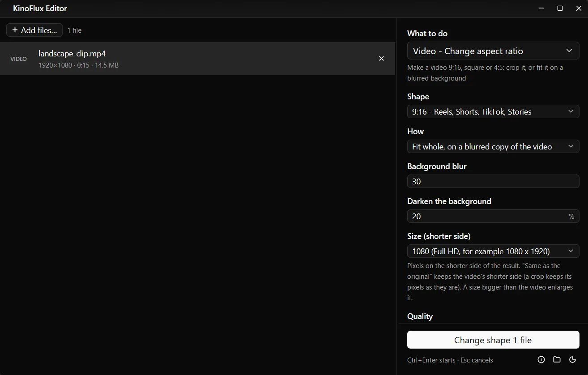This screenshot has height=375, width=588.
Task: Toggle dark mode moon icon
Action: (x=572, y=360)
